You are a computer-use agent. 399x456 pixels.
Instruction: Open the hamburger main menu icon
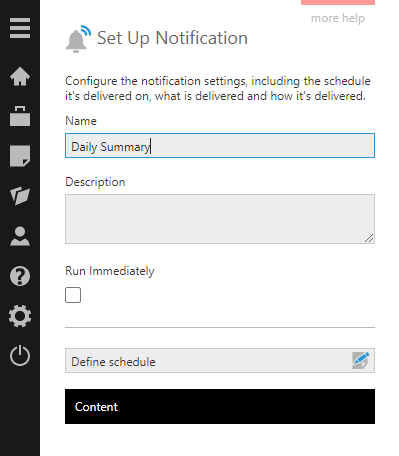(x=20, y=28)
